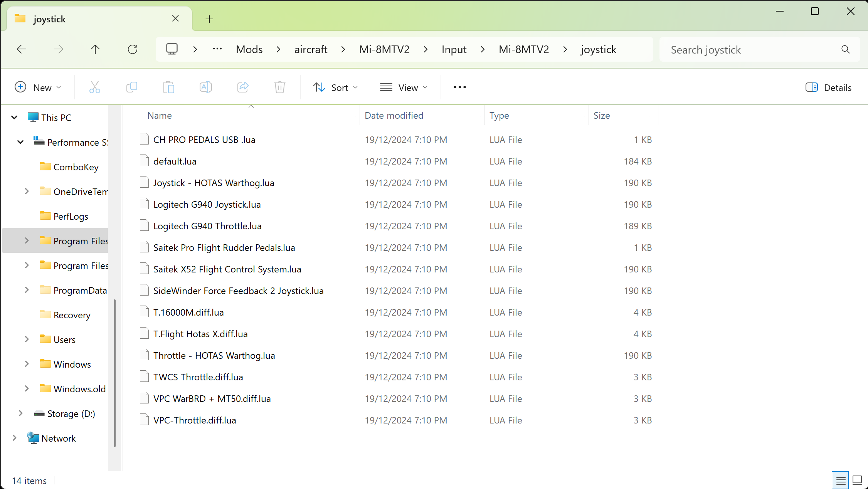Select the PerfLogs folder in tree
Screen dimensions: 868x489
tap(71, 216)
